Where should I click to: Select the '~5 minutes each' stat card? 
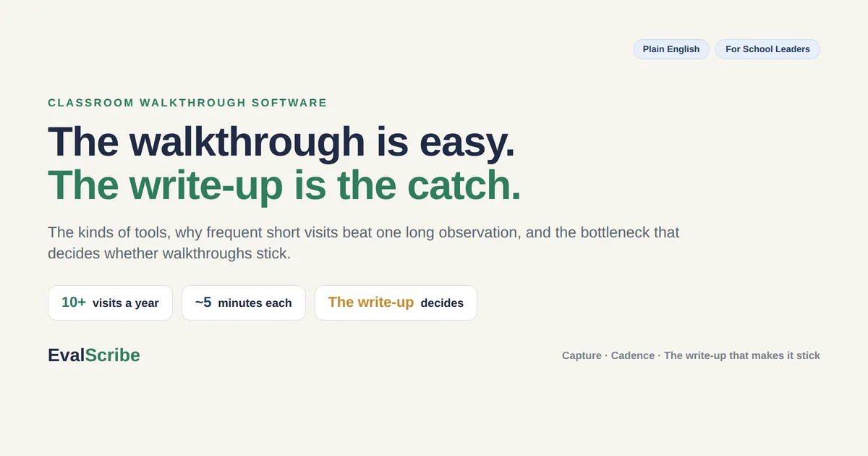pyautogui.click(x=244, y=303)
